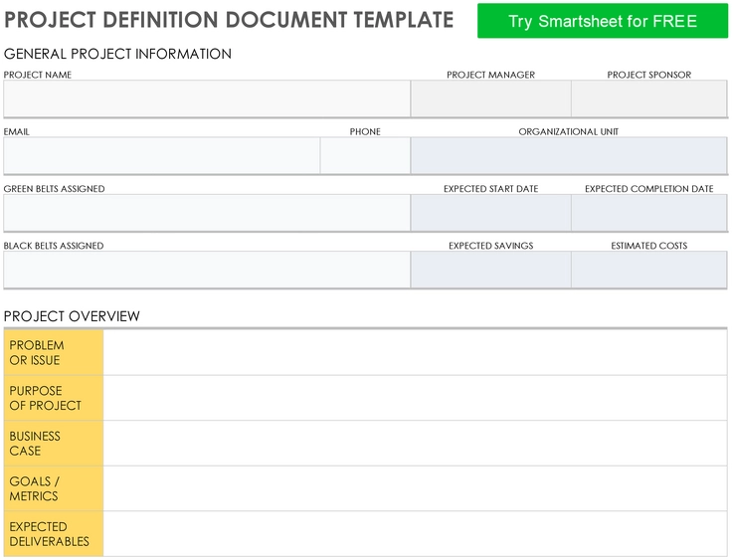The width and height of the screenshot is (732, 560).
Task: Click the Green Belts Assigned field
Action: click(207, 213)
